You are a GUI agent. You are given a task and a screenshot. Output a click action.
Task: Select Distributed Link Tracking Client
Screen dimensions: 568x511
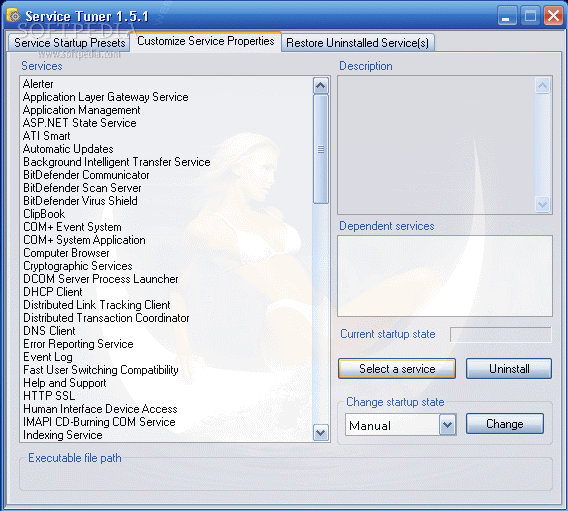click(x=97, y=305)
